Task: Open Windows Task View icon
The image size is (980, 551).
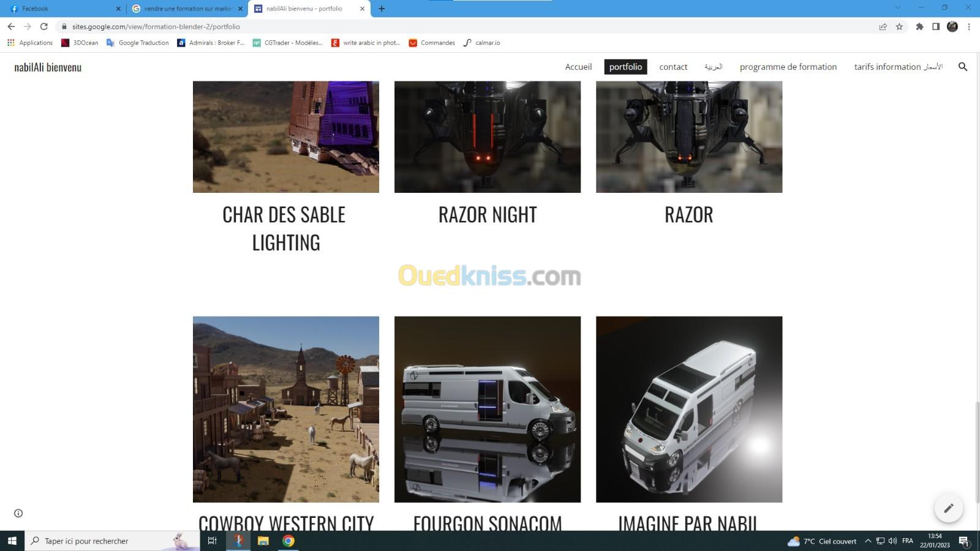Action: point(213,541)
